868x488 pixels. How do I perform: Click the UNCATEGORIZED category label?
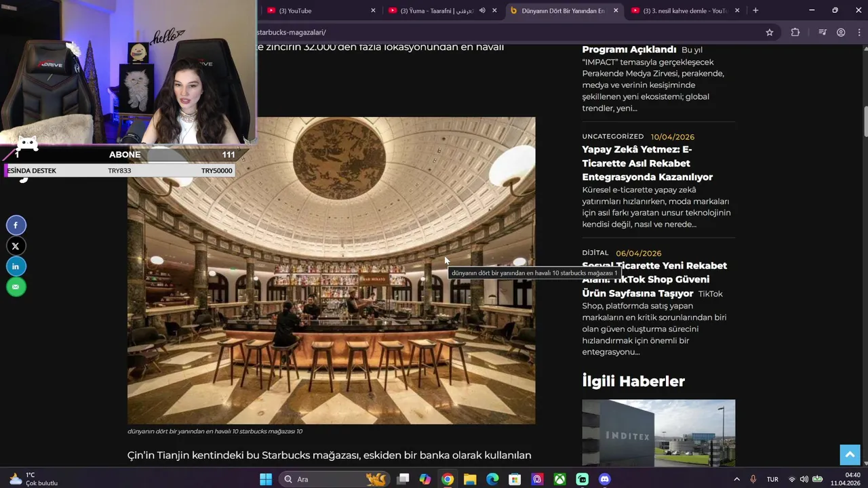point(613,136)
